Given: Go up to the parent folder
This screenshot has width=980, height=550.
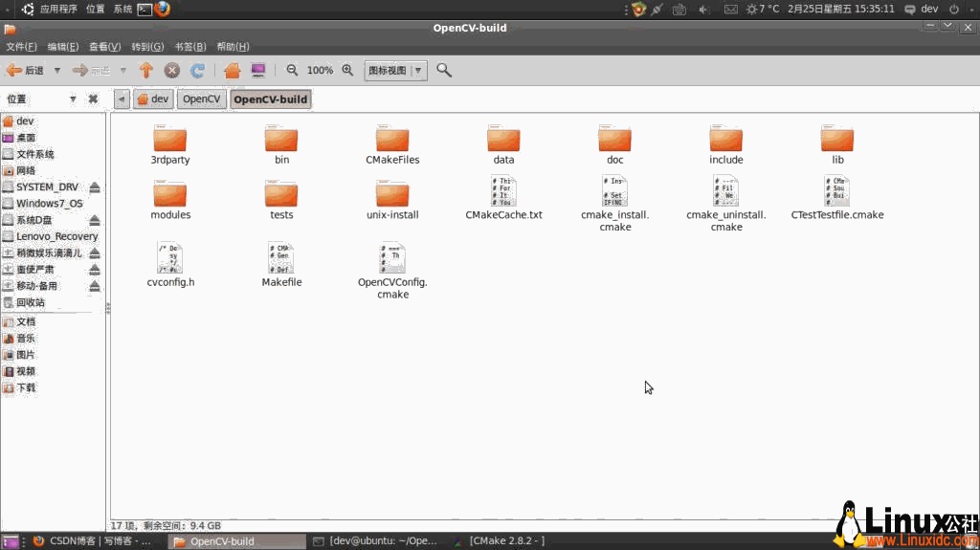Looking at the screenshot, I should [x=146, y=70].
